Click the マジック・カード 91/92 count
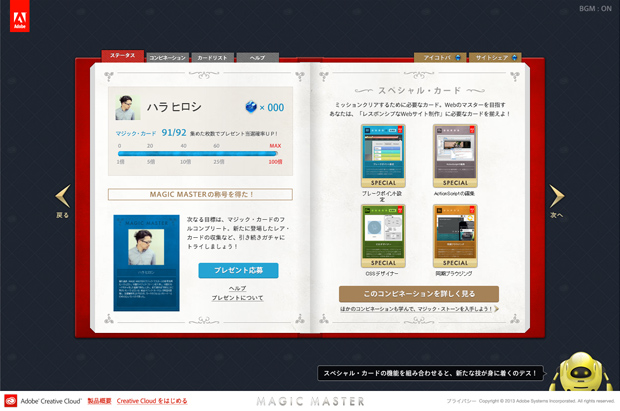620x411 pixels. 151,133
